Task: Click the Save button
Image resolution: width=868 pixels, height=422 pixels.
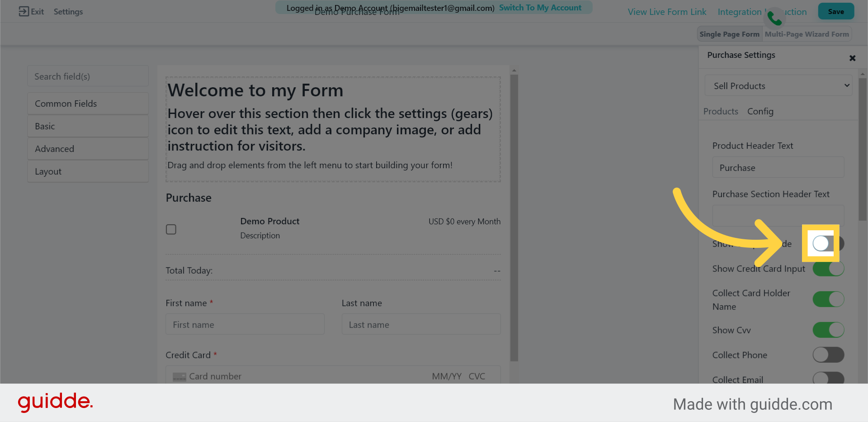Action: 835,12
